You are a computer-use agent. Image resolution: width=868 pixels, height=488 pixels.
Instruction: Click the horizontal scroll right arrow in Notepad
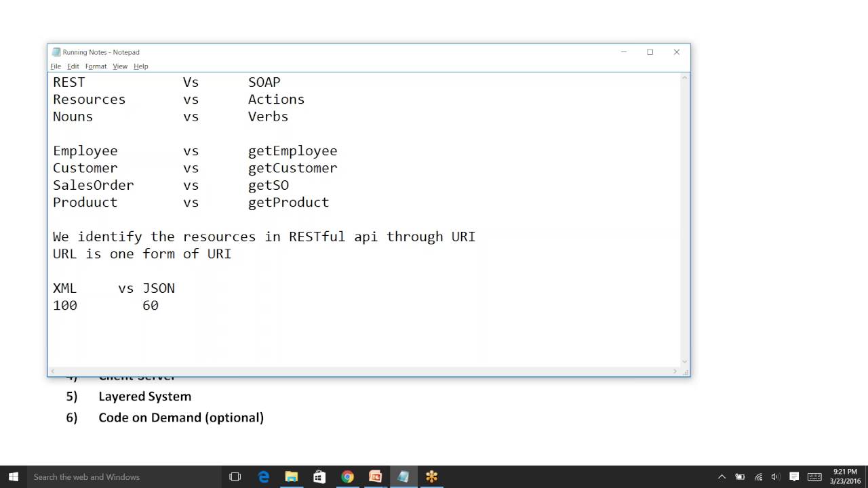[674, 371]
